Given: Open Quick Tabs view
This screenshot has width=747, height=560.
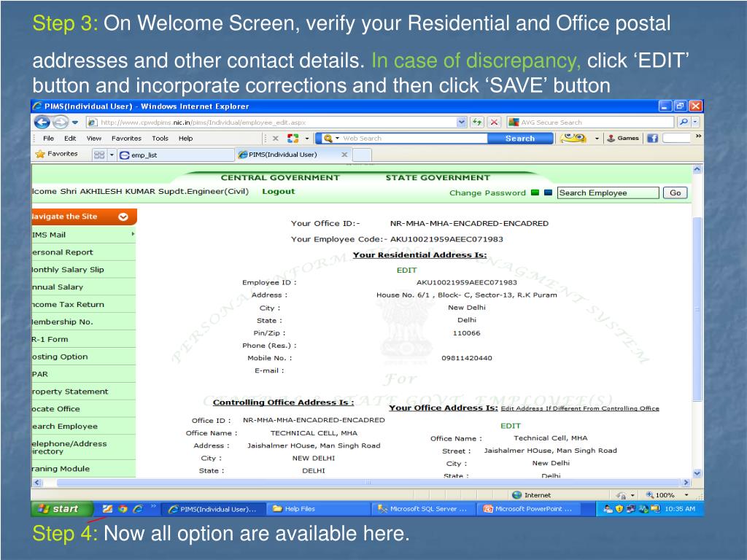Looking at the screenshot, I should 98,154.
